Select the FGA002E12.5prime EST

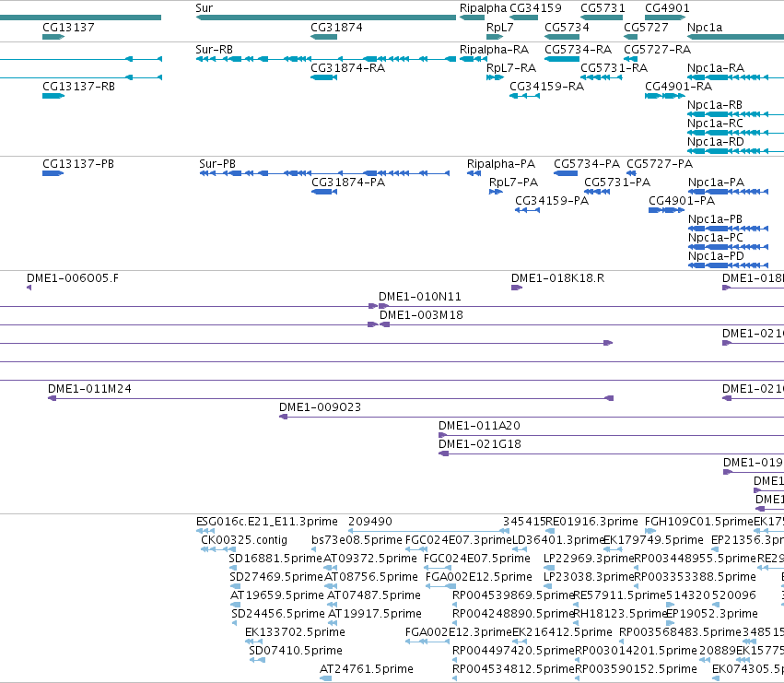click(x=439, y=586)
